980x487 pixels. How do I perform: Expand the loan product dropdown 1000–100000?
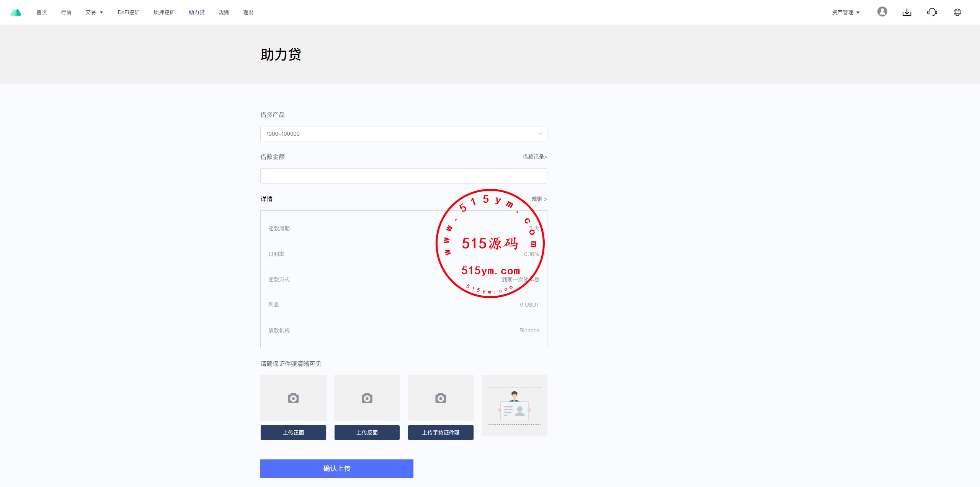click(x=403, y=134)
